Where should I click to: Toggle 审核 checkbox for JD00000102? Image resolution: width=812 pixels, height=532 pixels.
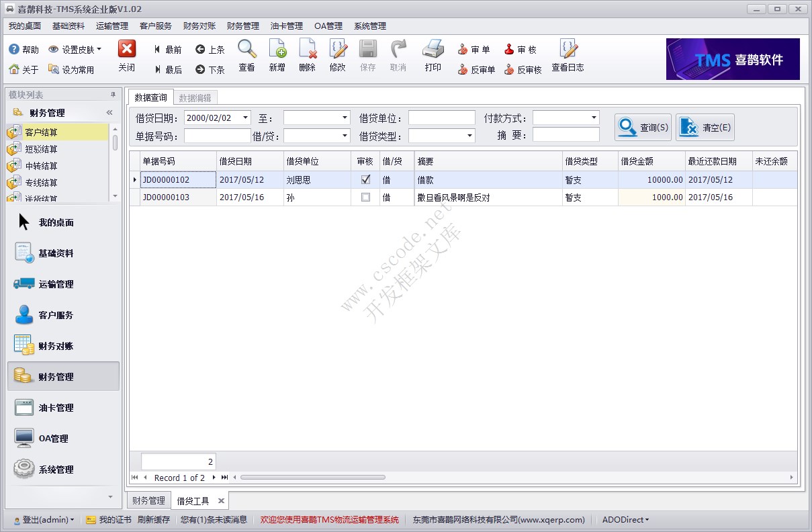coord(365,180)
